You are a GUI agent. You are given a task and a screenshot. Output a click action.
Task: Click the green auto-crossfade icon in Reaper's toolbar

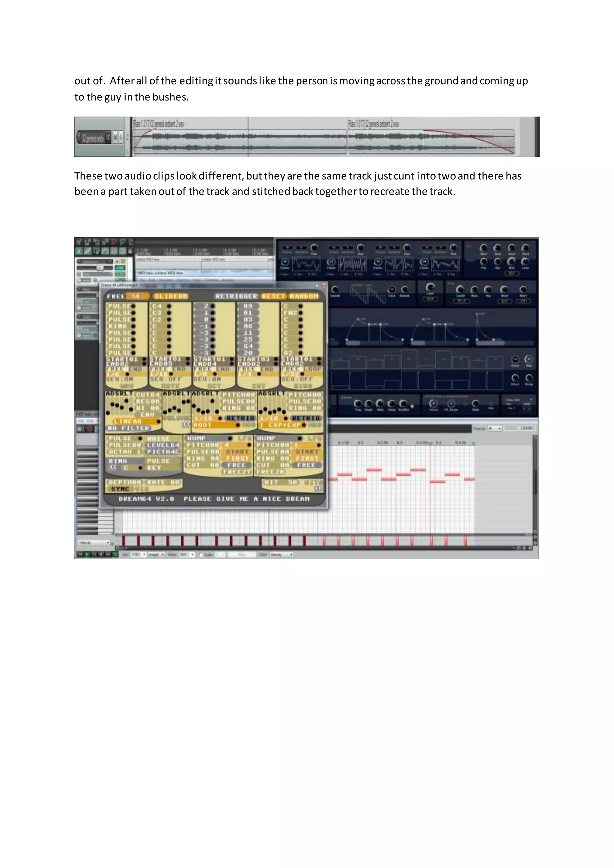coord(79,251)
